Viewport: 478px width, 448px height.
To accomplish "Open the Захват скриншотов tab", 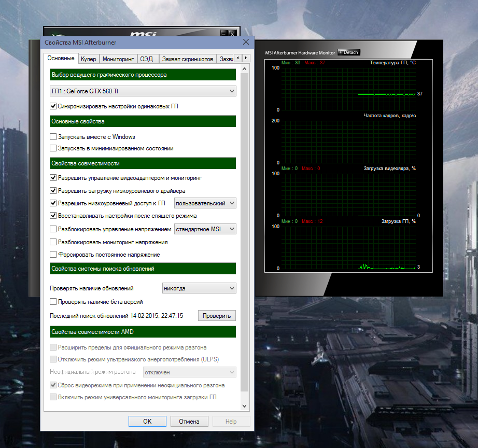I will 188,59.
